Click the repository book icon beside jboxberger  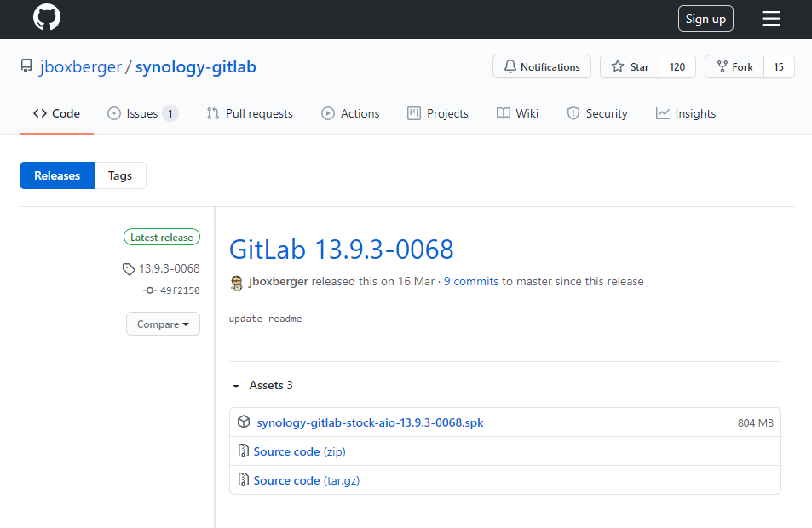(x=26, y=66)
